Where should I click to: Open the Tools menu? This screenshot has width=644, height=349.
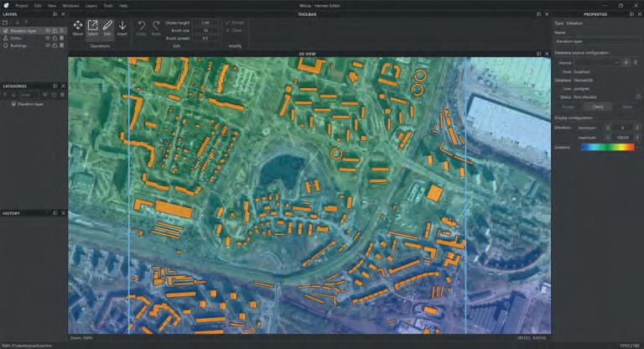click(107, 5)
